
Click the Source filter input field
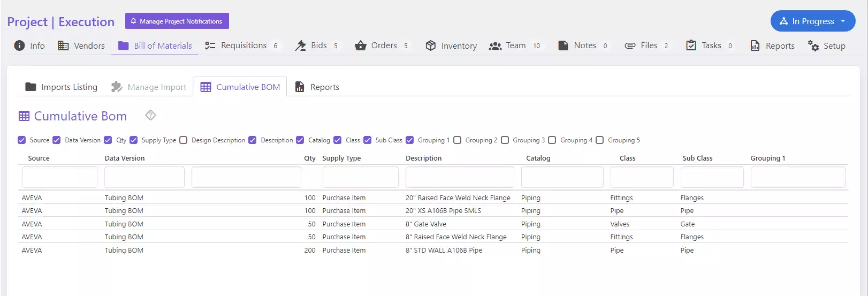[x=59, y=177]
